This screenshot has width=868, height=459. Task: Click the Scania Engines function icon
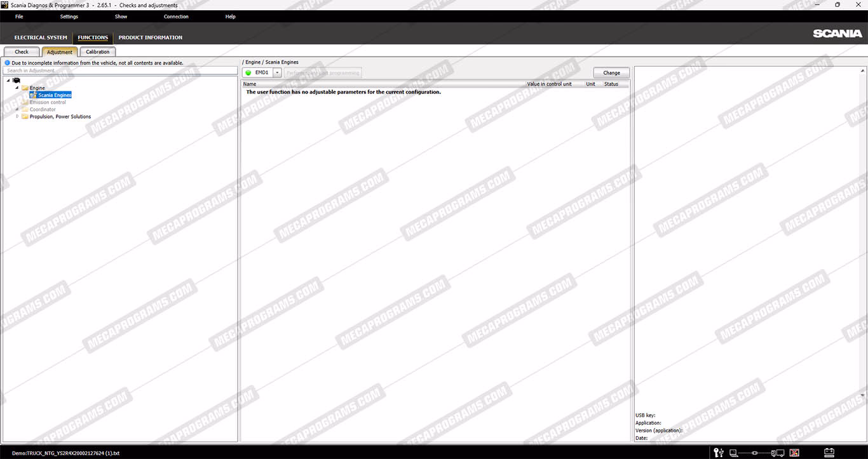click(x=33, y=95)
